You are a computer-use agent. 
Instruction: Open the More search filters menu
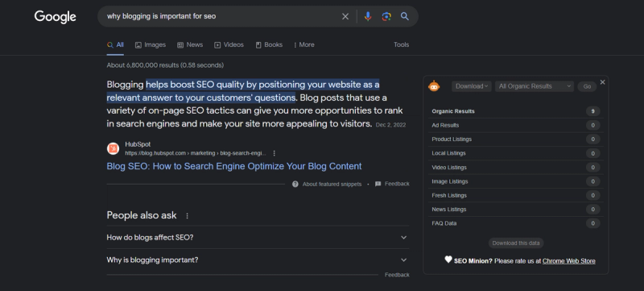coord(304,45)
